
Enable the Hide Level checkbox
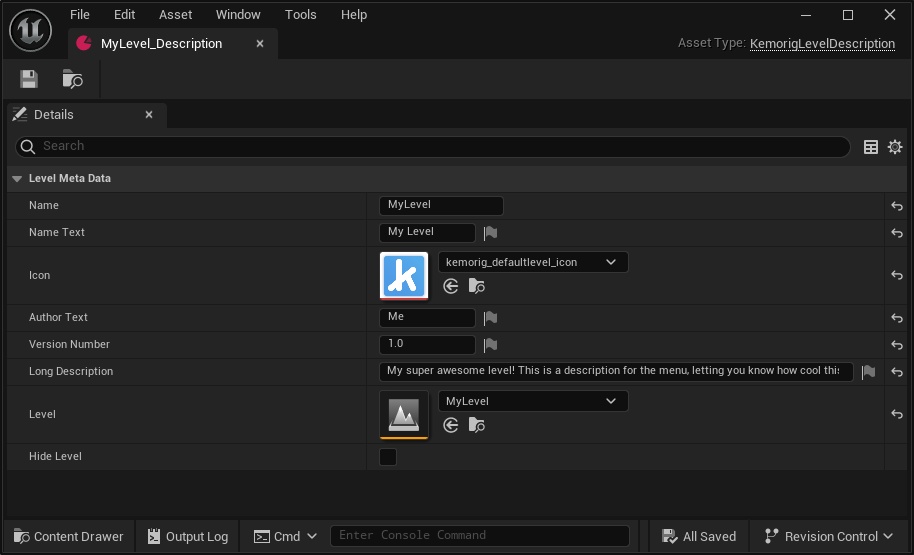[388, 457]
